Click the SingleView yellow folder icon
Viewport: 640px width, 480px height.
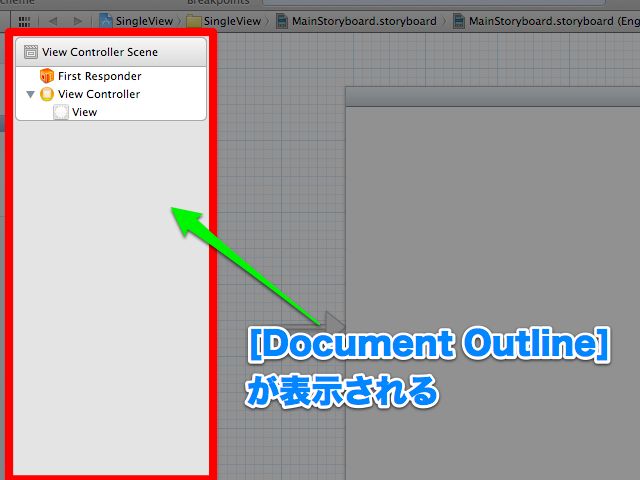point(193,21)
